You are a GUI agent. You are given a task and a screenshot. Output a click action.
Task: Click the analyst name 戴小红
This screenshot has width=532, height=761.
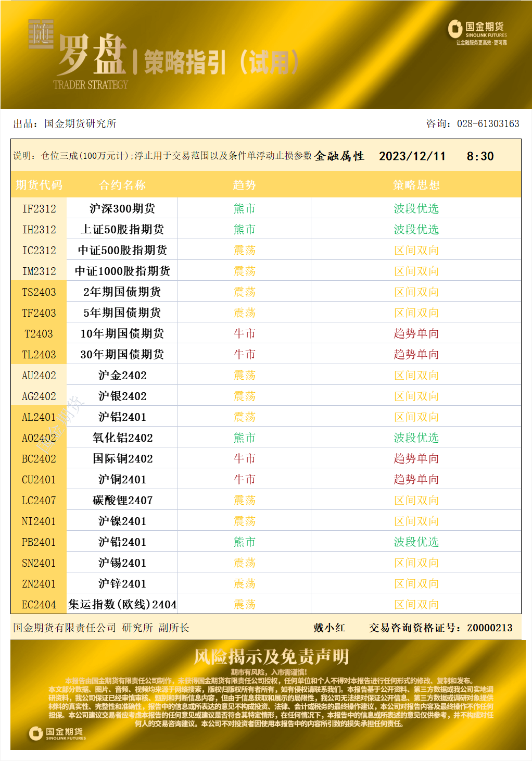point(330,628)
